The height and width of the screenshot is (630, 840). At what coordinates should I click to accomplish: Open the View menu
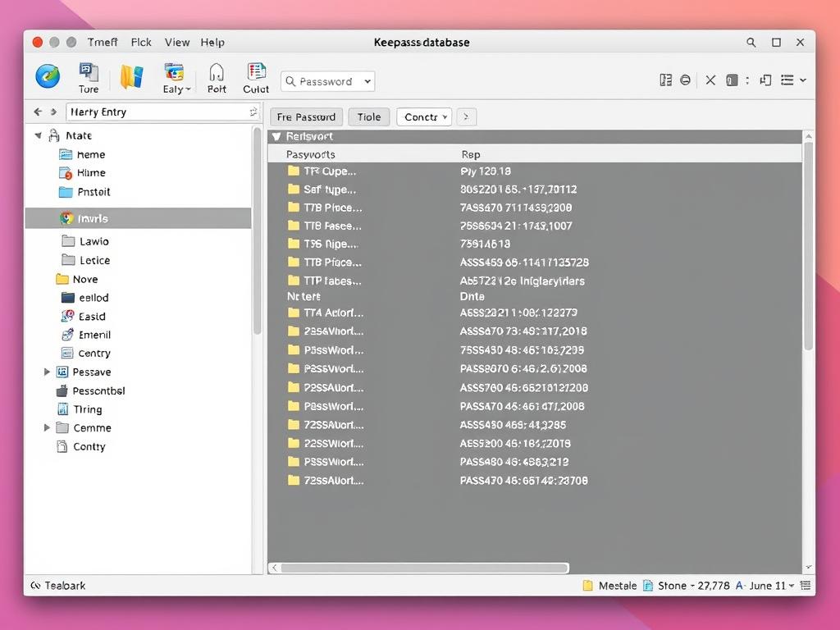(177, 43)
